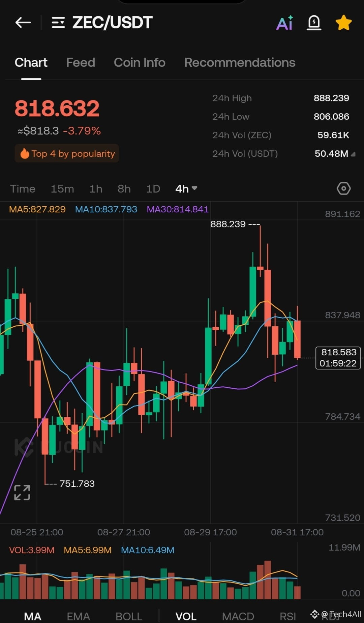Toggle the BOLL indicator
This screenshot has width=364, height=623.
[x=129, y=616]
